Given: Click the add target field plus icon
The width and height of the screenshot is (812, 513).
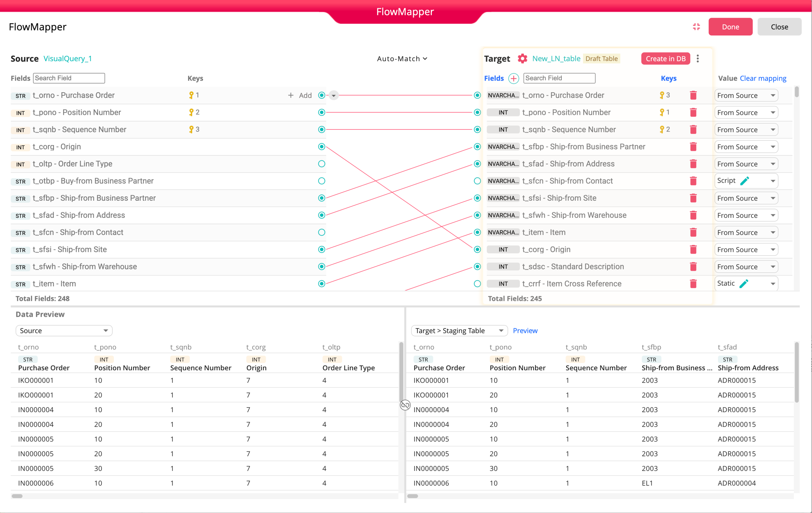Looking at the screenshot, I should pyautogui.click(x=513, y=78).
